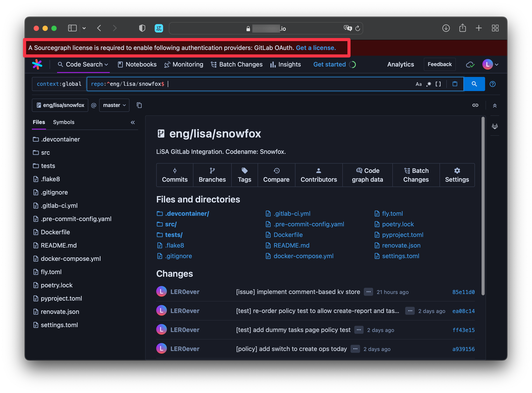This screenshot has width=532, height=393.
Task: Open commit hash ff43e15
Action: tap(463, 330)
